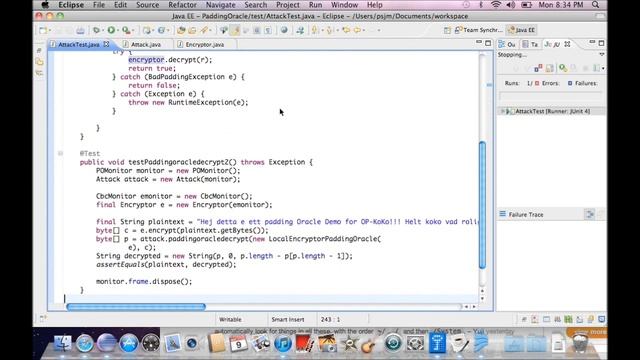Toggle Block Selection Mode icon
The width and height of the screenshot is (640, 360).
click(257, 30)
